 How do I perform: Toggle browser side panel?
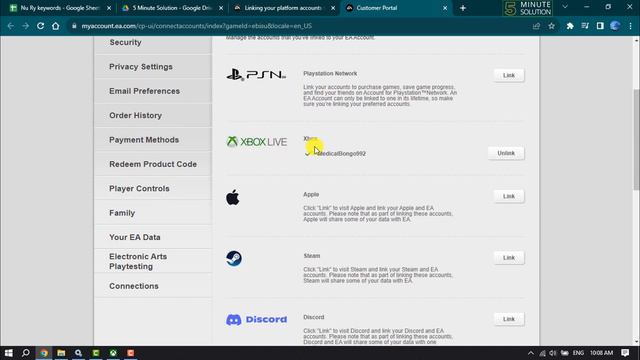tap(600, 26)
